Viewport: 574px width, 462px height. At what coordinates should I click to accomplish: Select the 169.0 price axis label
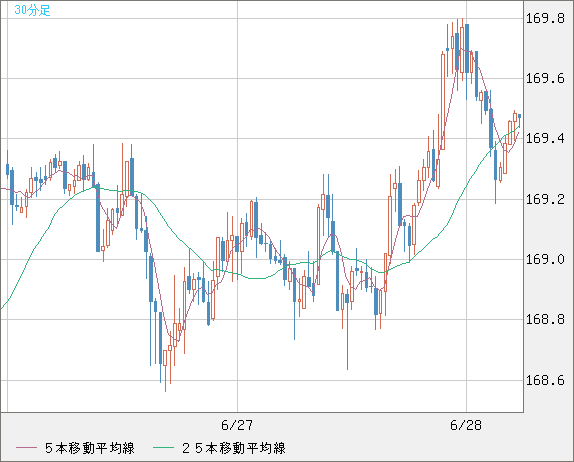(545, 260)
